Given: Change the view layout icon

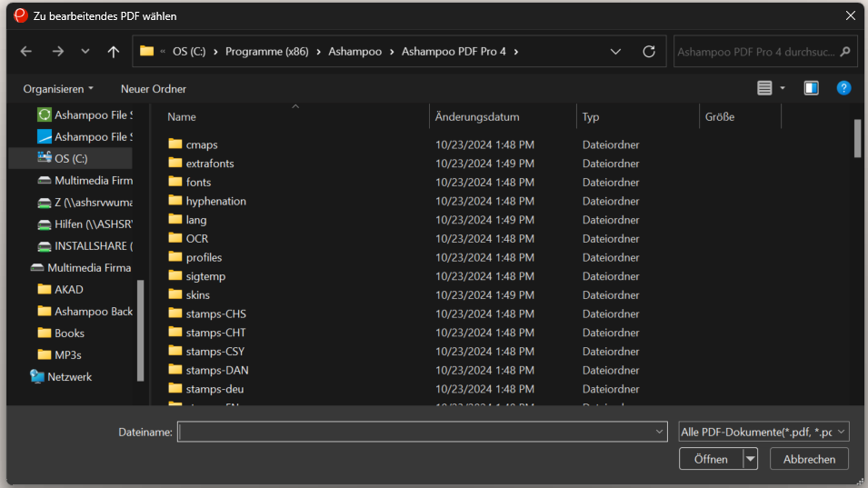Looking at the screenshot, I should pyautogui.click(x=764, y=88).
